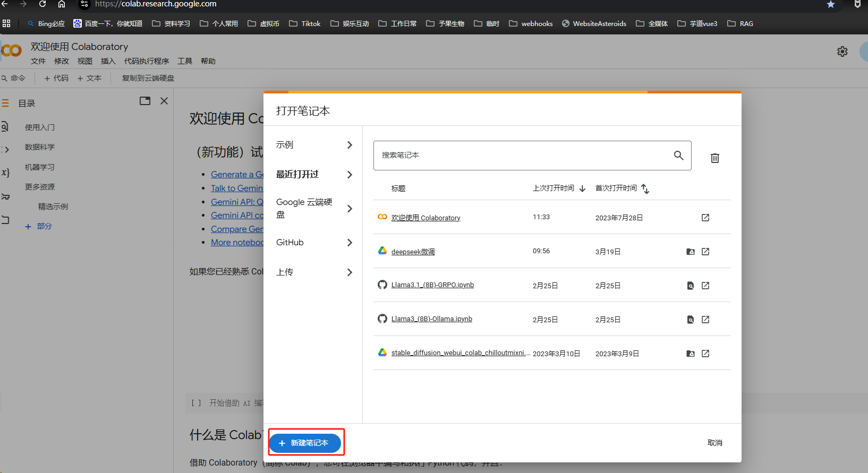Viewport: 868px width, 473px height.
Task: Select 机器学习 in table of contents
Action: [x=40, y=167]
